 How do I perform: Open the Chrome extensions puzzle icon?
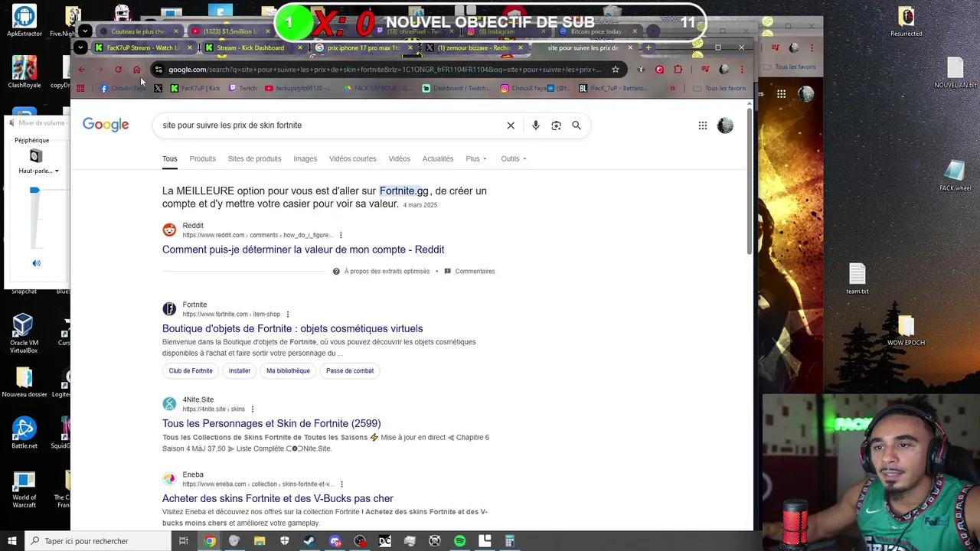pyautogui.click(x=678, y=70)
